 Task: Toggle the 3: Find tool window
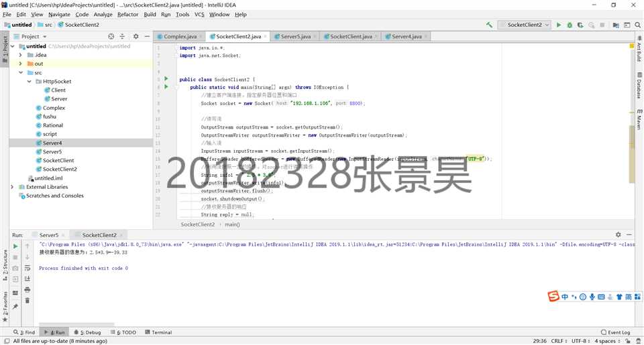coord(24,332)
